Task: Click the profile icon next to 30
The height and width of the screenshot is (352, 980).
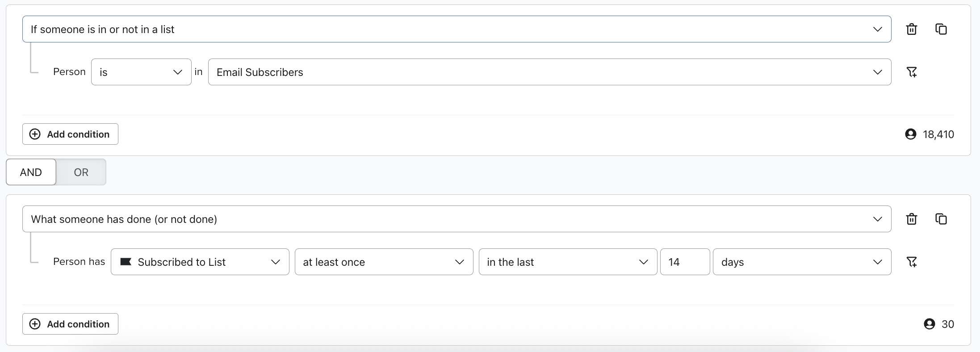Action: (x=929, y=324)
